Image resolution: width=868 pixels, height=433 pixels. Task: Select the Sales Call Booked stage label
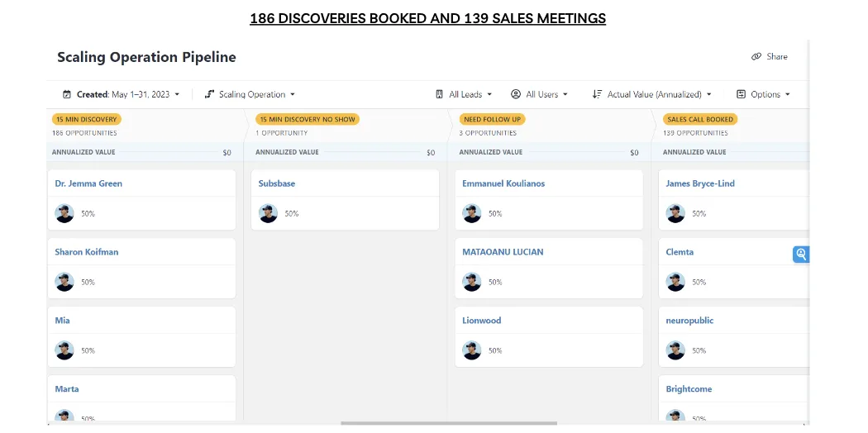700,119
